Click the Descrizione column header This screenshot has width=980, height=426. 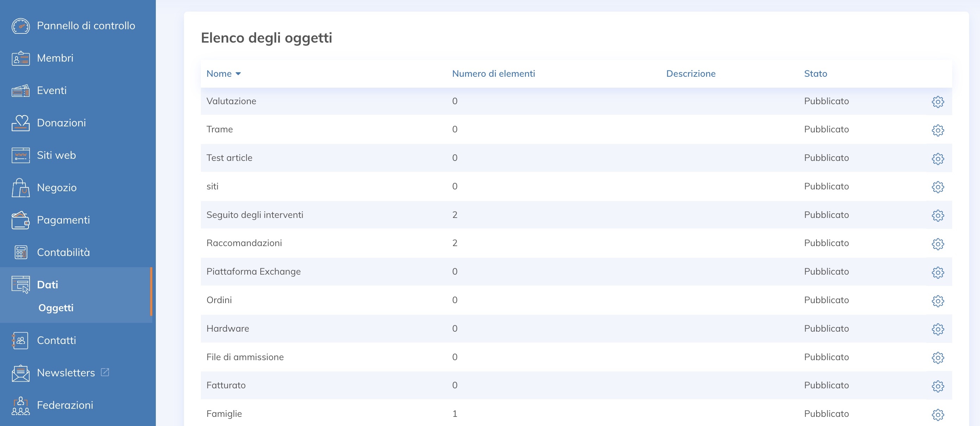pos(691,74)
